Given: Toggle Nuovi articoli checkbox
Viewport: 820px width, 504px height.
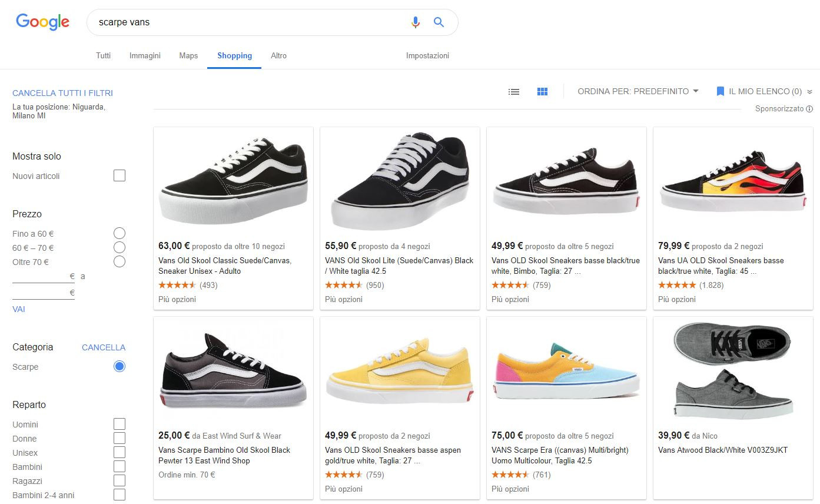Looking at the screenshot, I should (119, 175).
